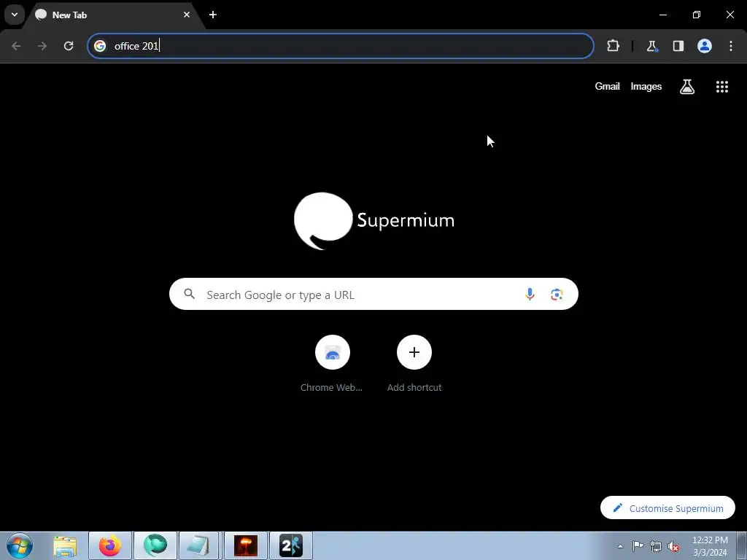Open a new tab with the plus button

click(x=213, y=15)
